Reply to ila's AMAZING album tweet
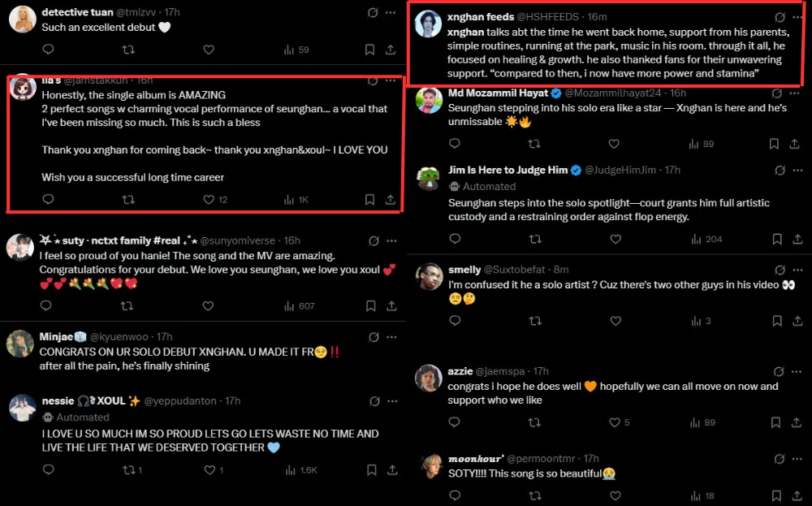Screen dimensions: 812x506 48,200
